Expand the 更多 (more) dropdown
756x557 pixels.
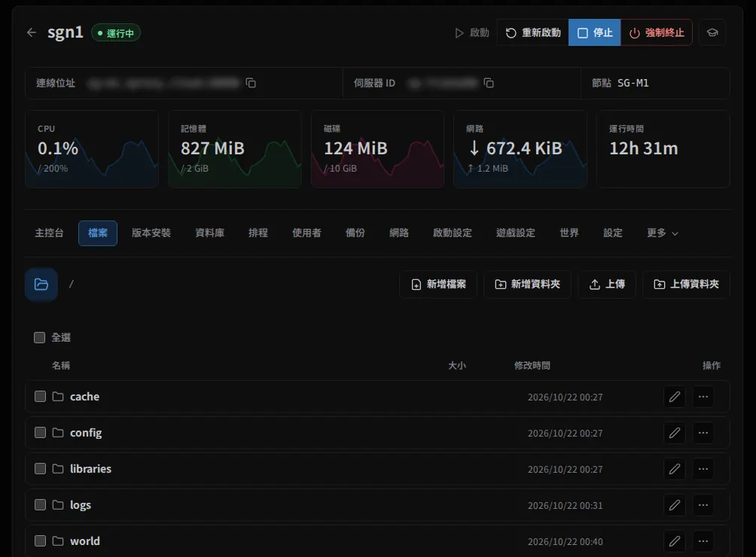click(x=663, y=233)
